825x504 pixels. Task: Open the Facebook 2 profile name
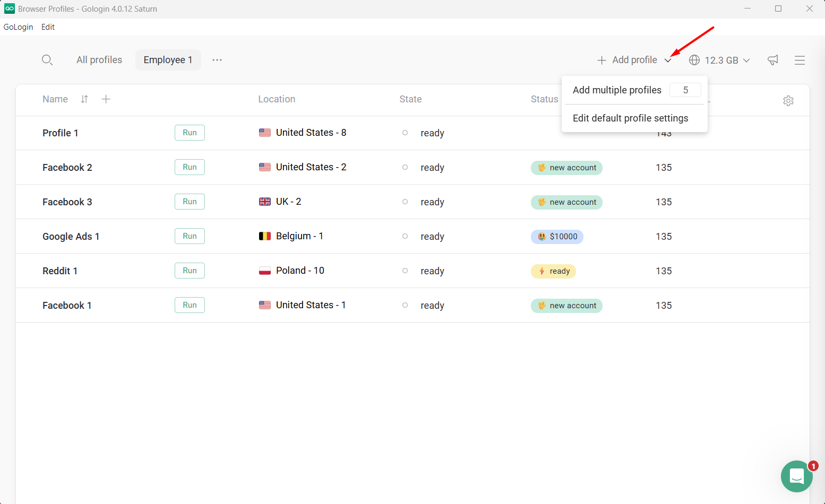[x=67, y=168]
